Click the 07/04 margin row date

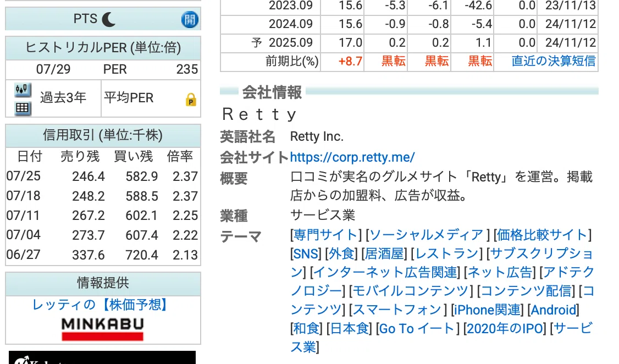[23, 235]
